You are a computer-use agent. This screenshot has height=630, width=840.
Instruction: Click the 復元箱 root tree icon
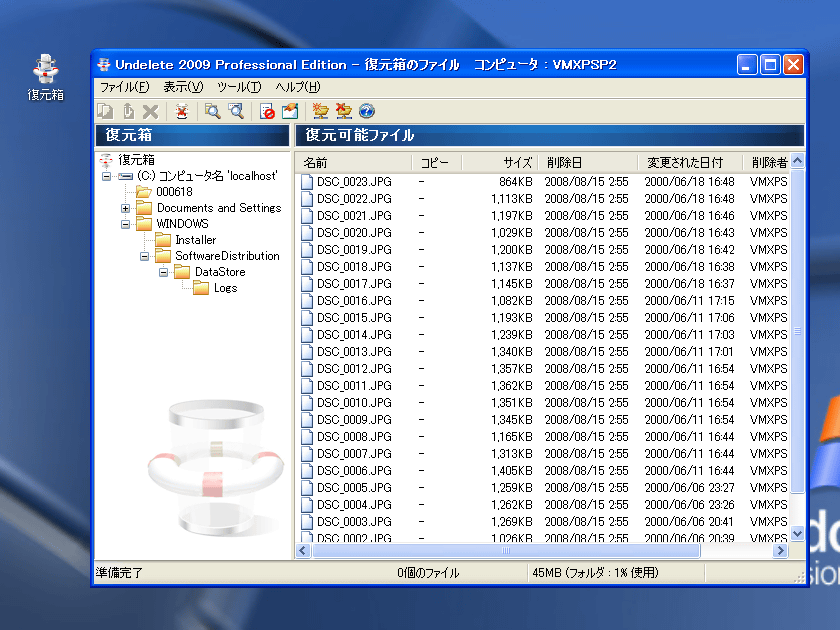[x=106, y=160]
